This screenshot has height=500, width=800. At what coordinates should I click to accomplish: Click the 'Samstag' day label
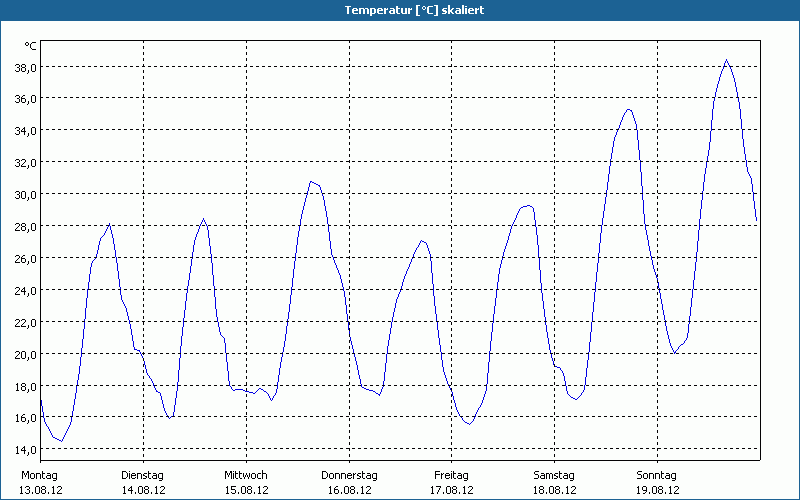(x=554, y=476)
